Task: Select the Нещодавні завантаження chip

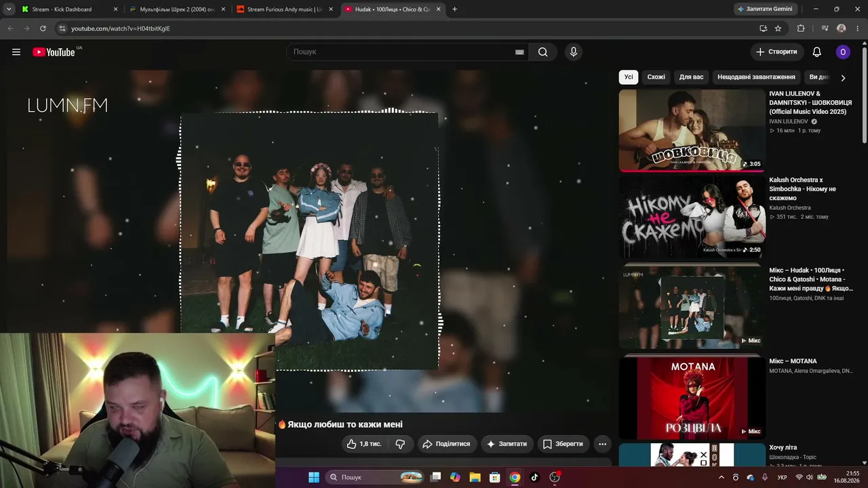Action: [756, 77]
